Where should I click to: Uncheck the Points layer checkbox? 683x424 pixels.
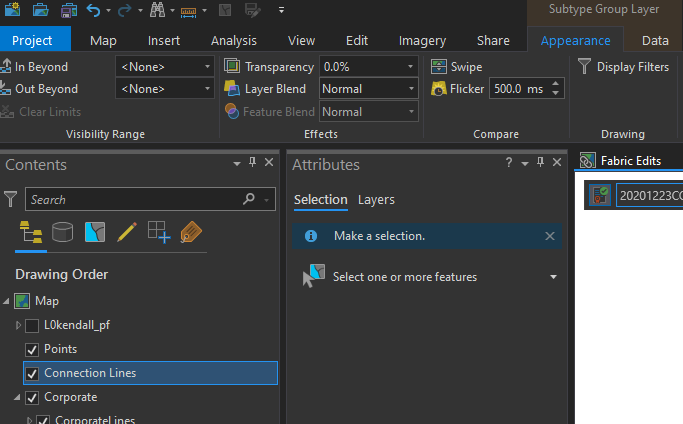click(x=32, y=349)
